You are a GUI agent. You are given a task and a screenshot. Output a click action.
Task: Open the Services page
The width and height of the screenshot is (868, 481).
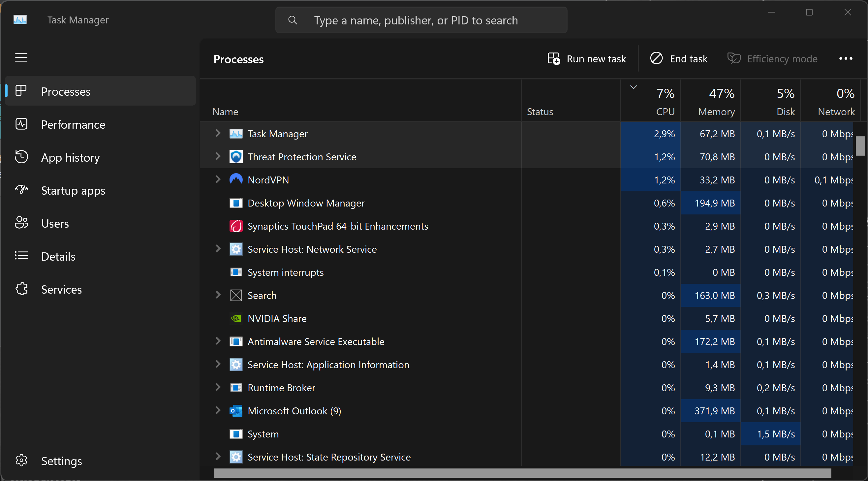(x=62, y=289)
